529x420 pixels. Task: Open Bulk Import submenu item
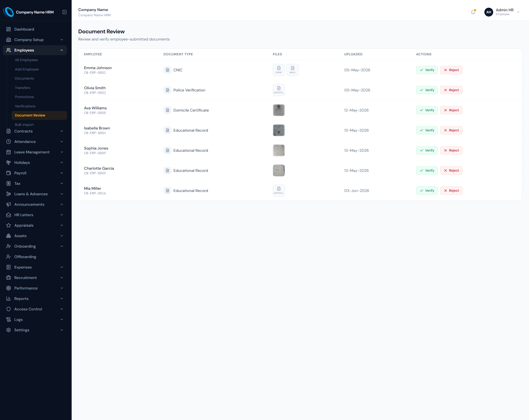[39, 124]
